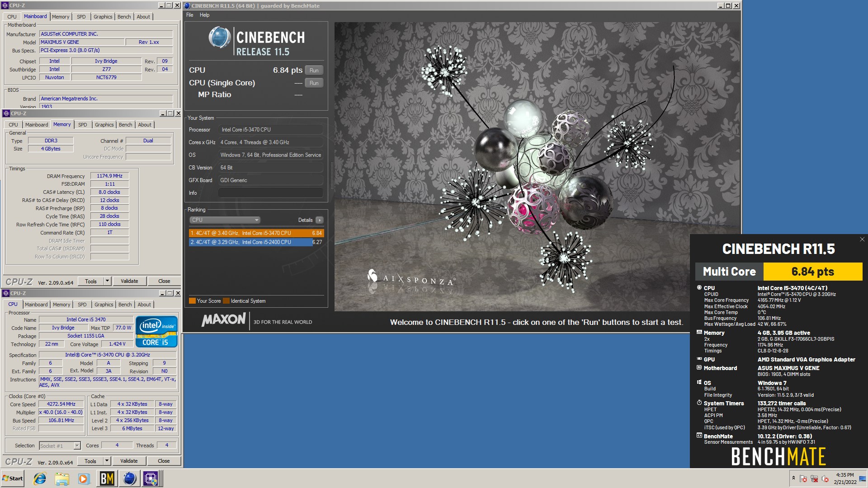868x488 pixels.
Task: Open the network tray icon
Action: click(x=814, y=479)
